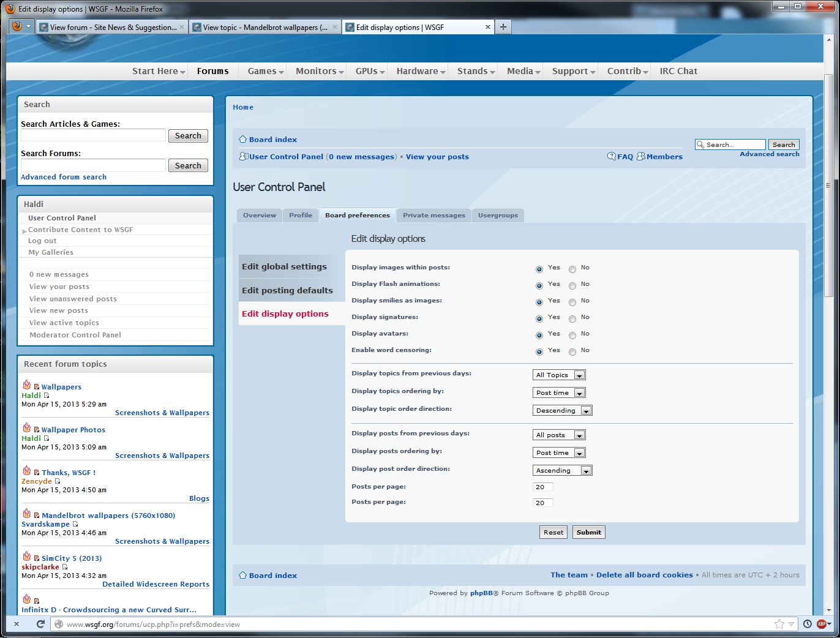Click the Advanced forum search link
The height and width of the screenshot is (638, 840).
click(x=64, y=177)
